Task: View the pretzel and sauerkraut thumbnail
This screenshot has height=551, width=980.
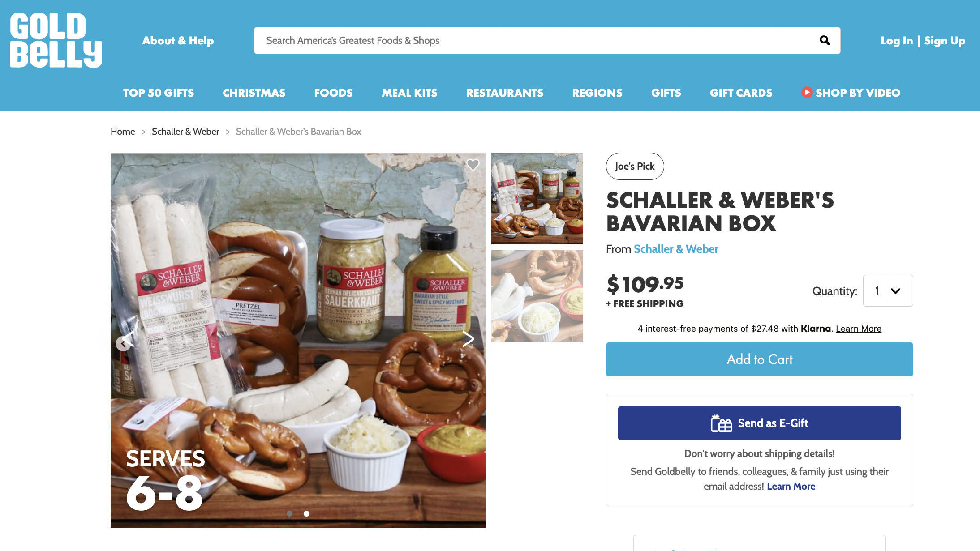Action: (537, 296)
